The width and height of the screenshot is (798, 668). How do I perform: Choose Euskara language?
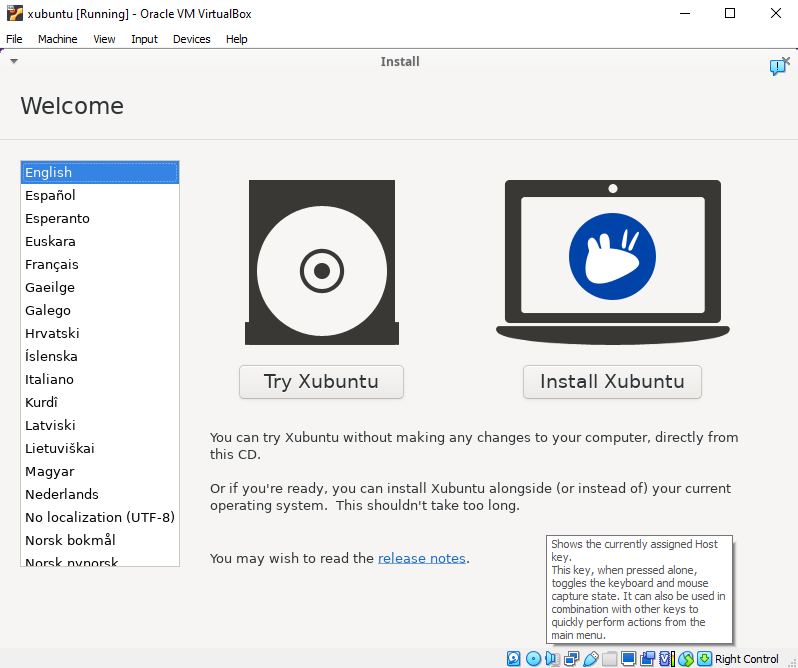point(100,241)
